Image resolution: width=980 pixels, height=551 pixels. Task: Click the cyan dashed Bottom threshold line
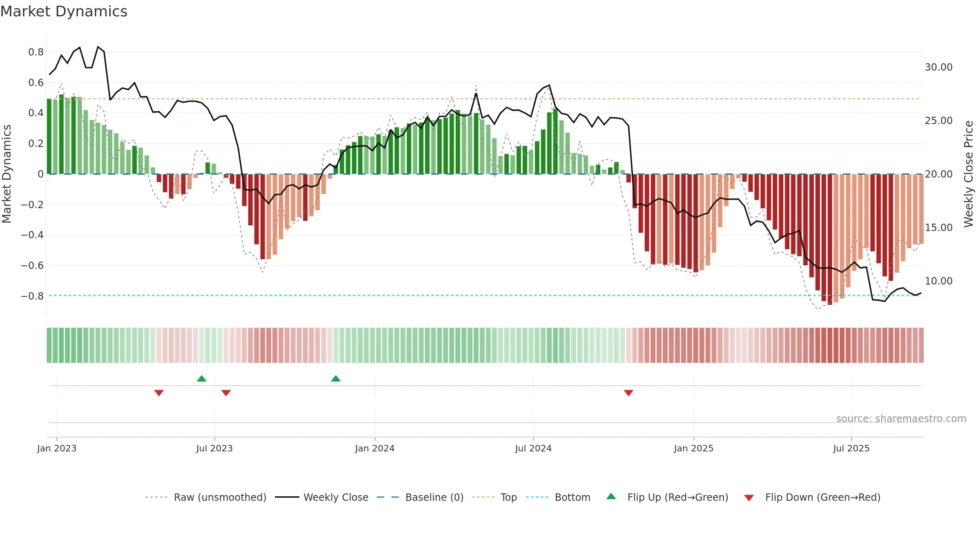click(484, 295)
